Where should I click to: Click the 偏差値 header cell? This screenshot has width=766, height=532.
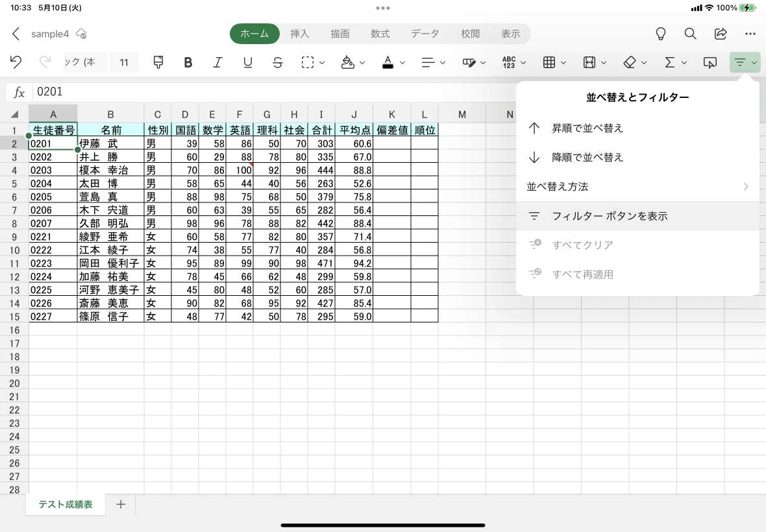pyautogui.click(x=392, y=130)
